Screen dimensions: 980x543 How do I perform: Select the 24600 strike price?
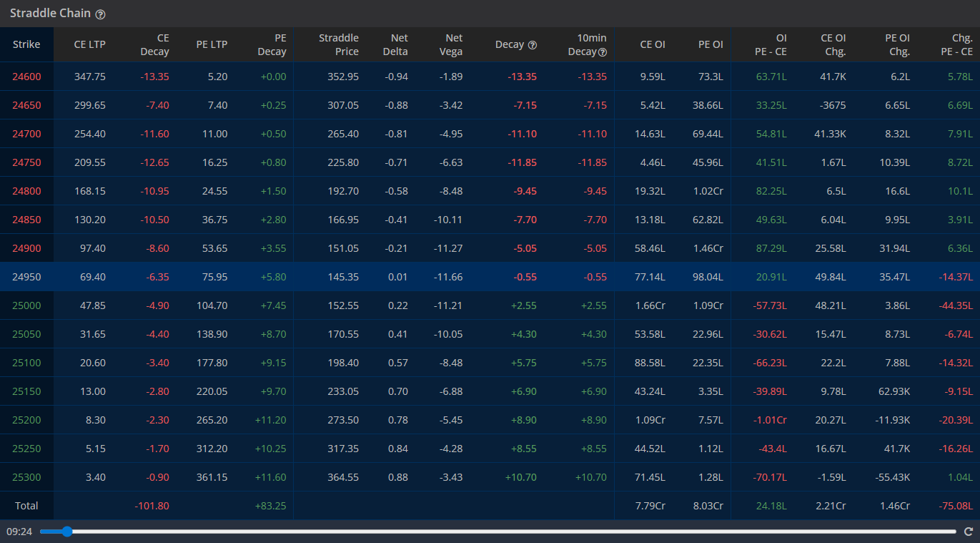click(x=26, y=77)
